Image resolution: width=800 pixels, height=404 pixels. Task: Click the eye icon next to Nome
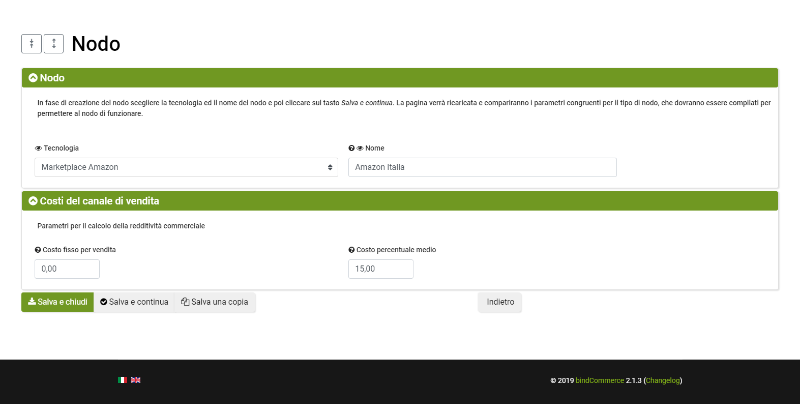pyautogui.click(x=360, y=148)
